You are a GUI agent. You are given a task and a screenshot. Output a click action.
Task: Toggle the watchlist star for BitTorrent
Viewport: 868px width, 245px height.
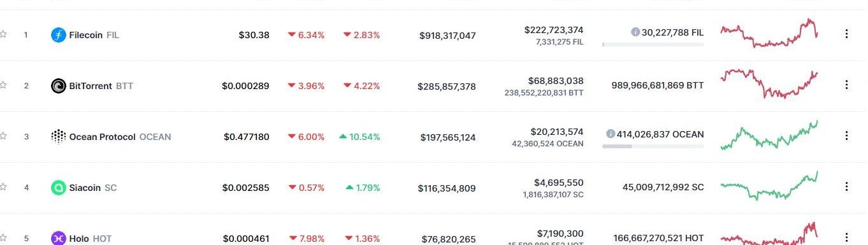point(3,85)
